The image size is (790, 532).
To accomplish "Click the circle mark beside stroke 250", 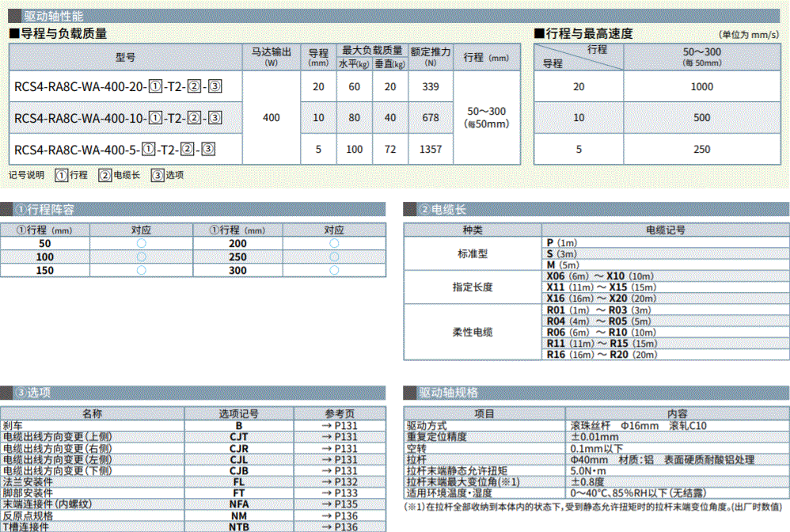I will [x=334, y=257].
